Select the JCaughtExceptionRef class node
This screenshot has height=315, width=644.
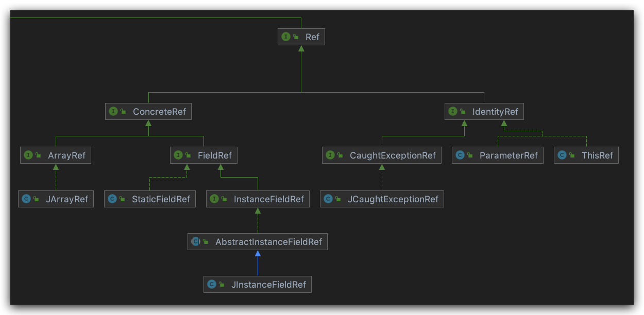382,199
